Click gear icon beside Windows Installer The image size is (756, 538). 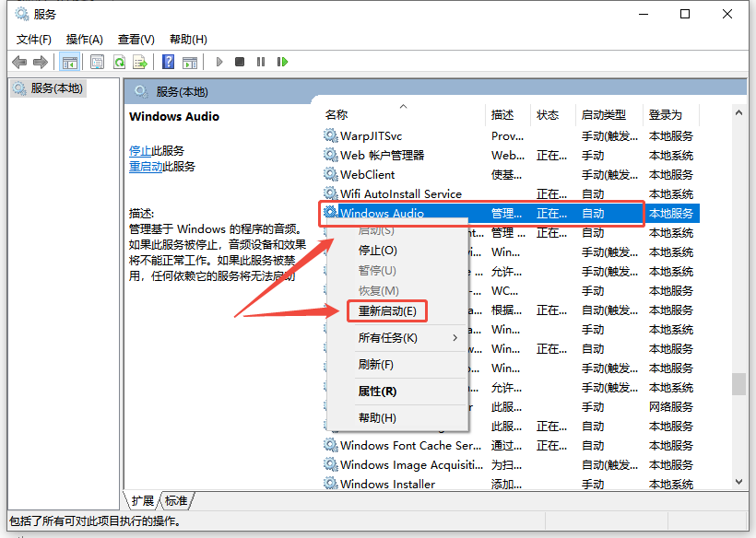coord(330,484)
